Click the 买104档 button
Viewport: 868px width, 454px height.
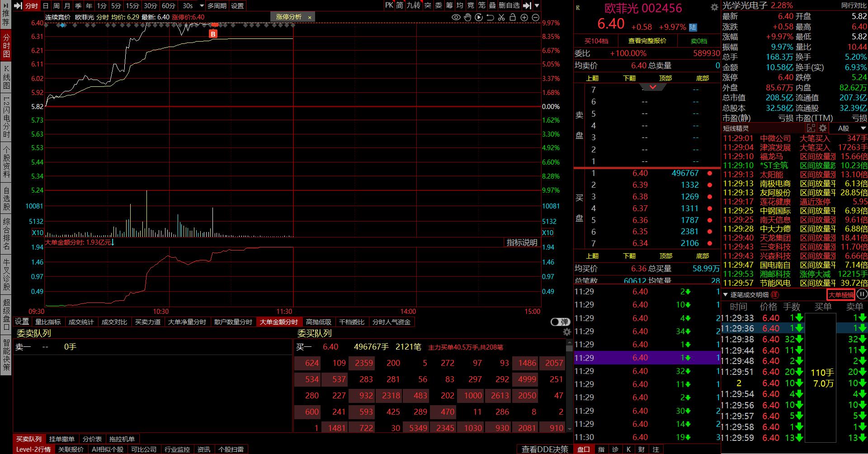click(596, 41)
